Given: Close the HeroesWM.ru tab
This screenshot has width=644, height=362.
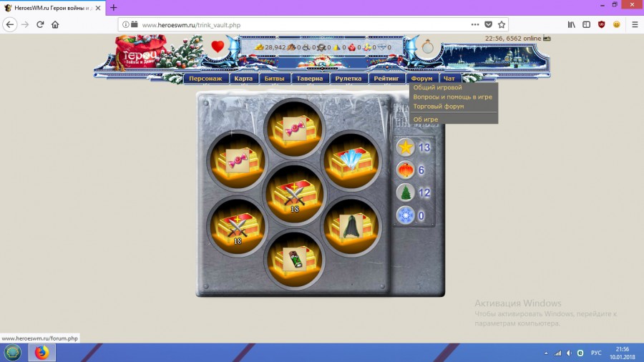Looking at the screenshot, I should click(x=98, y=8).
